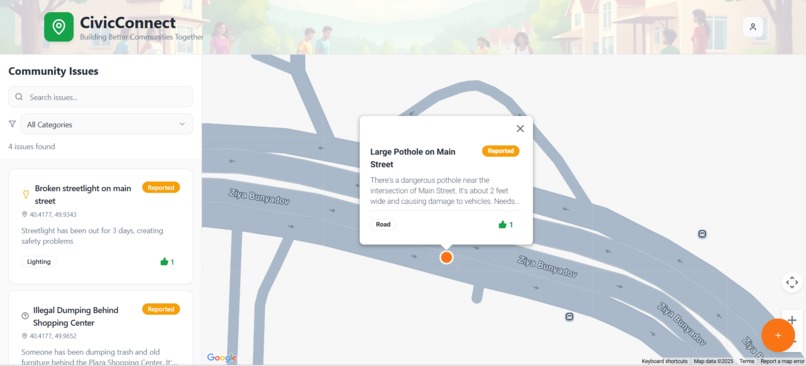Click the lightbulb icon on the streetlight card
This screenshot has width=806, height=366.
coord(25,194)
